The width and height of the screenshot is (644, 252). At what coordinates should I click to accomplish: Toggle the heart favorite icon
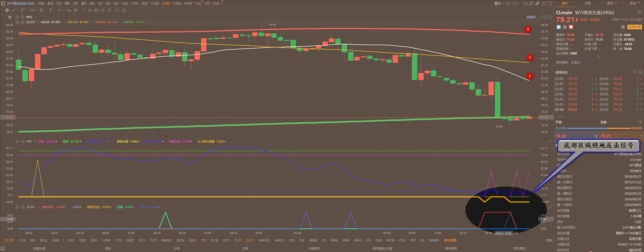point(571,27)
